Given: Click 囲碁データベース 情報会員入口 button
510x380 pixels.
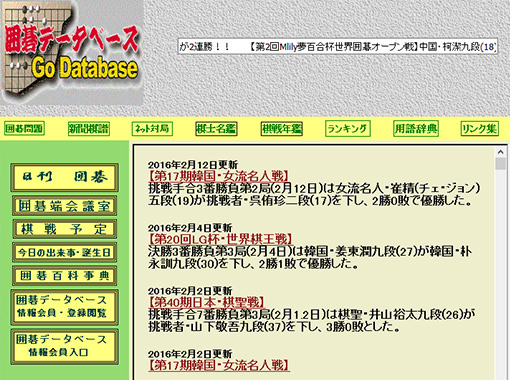Looking at the screenshot, I should click(64, 347).
